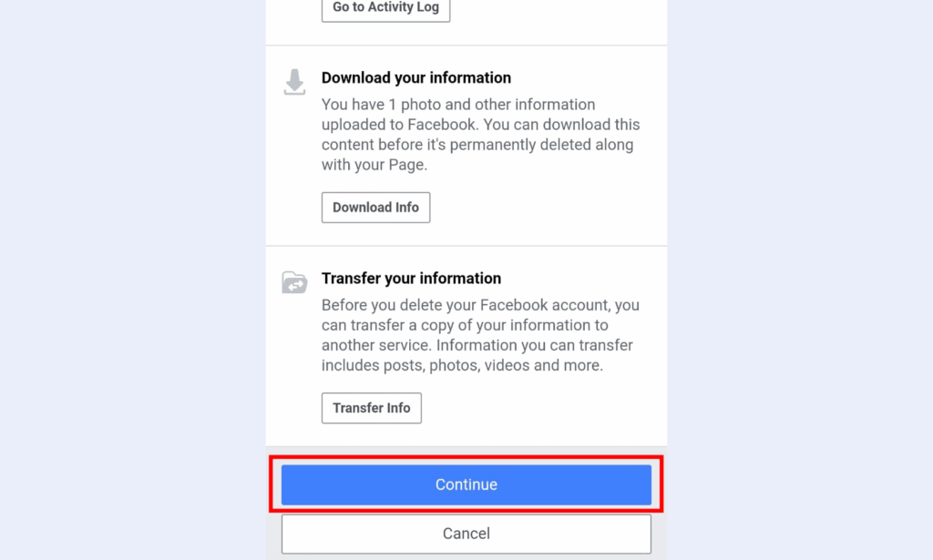The image size is (933, 560).
Task: Cancel the page deletion process
Action: coord(466,534)
